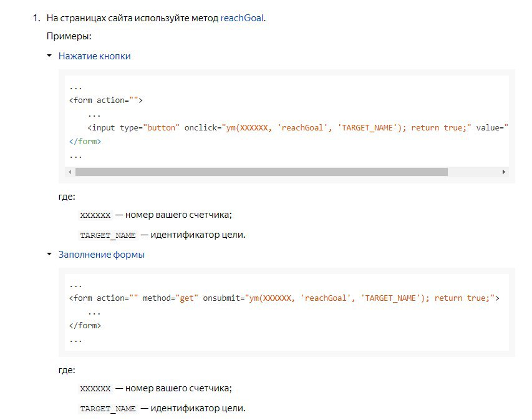532x420 pixels.
Task: Click the input type="button" code line
Action: [x=298, y=128]
